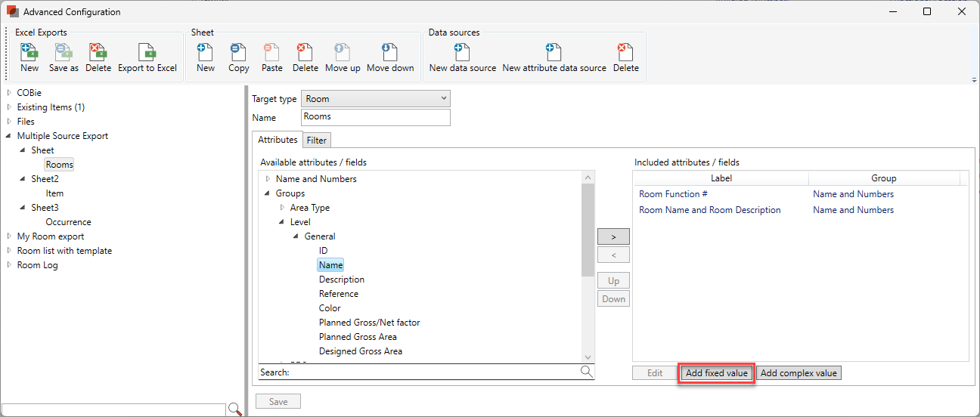The height and width of the screenshot is (417, 980).
Task: Switch to the Filter tab
Action: click(x=316, y=141)
